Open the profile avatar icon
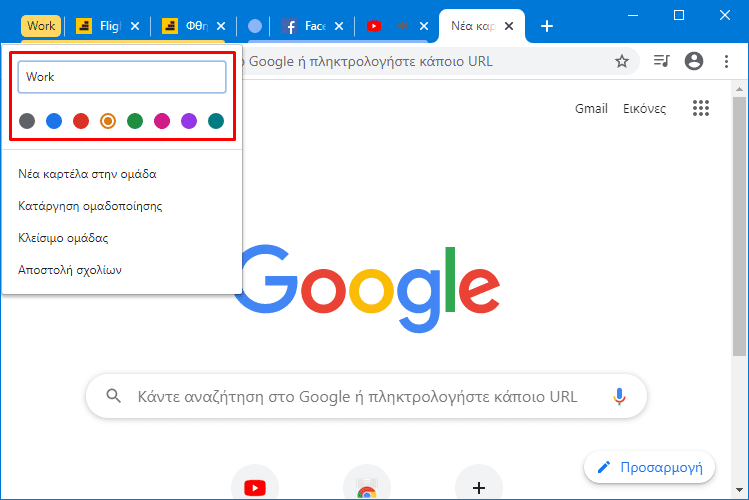Screen dimensions: 749x500 pyautogui.click(x=694, y=61)
